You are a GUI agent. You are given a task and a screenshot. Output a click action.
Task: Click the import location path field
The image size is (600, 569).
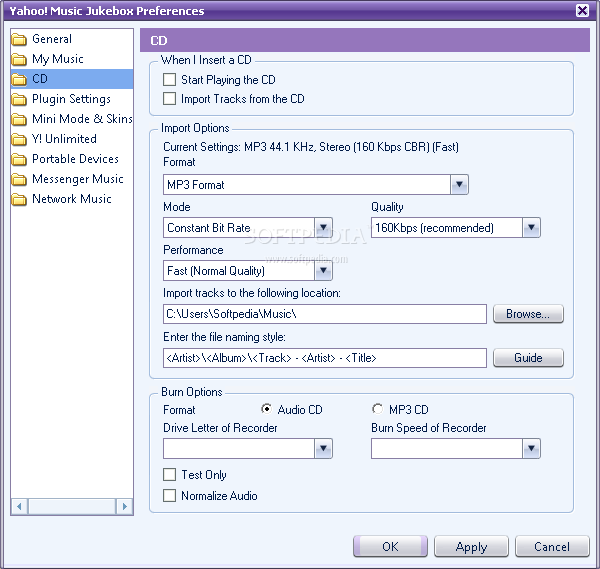tap(325, 314)
